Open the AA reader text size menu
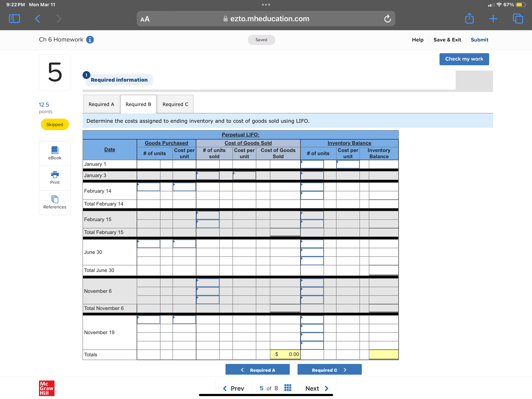Image resolution: width=532 pixels, height=399 pixels. click(145, 19)
